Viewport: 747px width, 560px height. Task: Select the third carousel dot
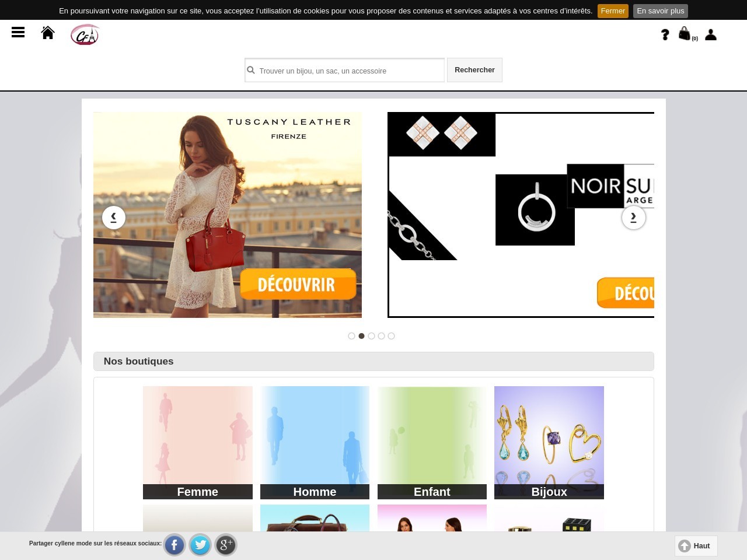point(371,336)
